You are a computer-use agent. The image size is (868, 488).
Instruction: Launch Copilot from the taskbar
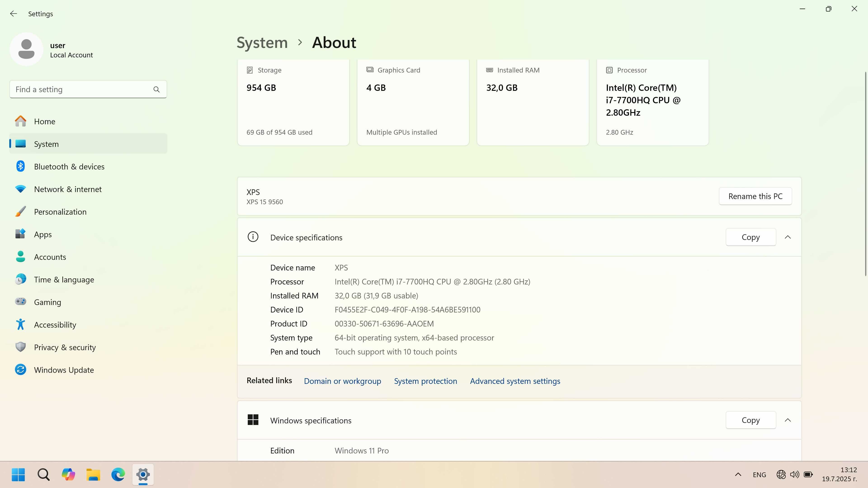pos(68,474)
